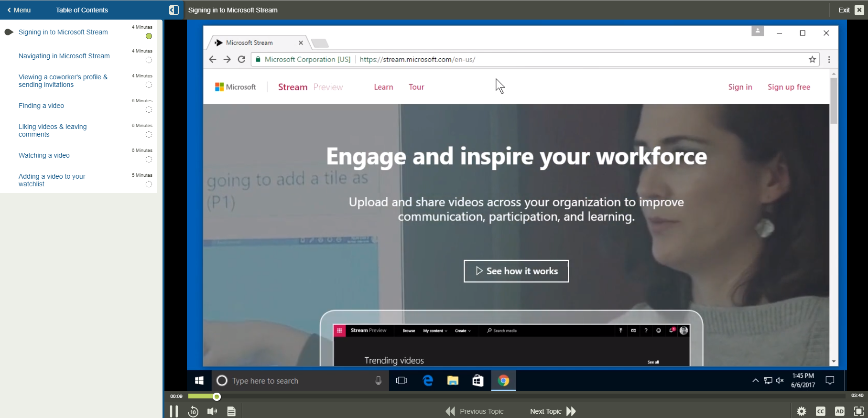868x418 pixels.
Task: Open the Finding a video topic
Action: pyautogui.click(x=41, y=106)
